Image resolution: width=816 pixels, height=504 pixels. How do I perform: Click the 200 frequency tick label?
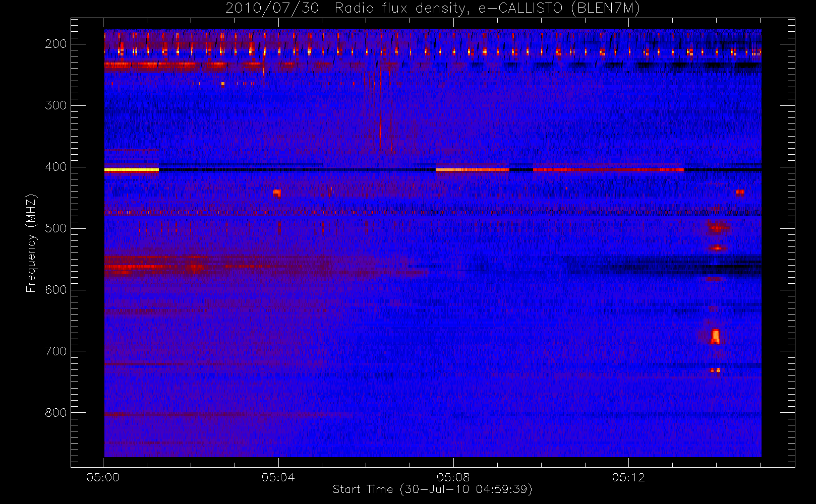click(56, 44)
